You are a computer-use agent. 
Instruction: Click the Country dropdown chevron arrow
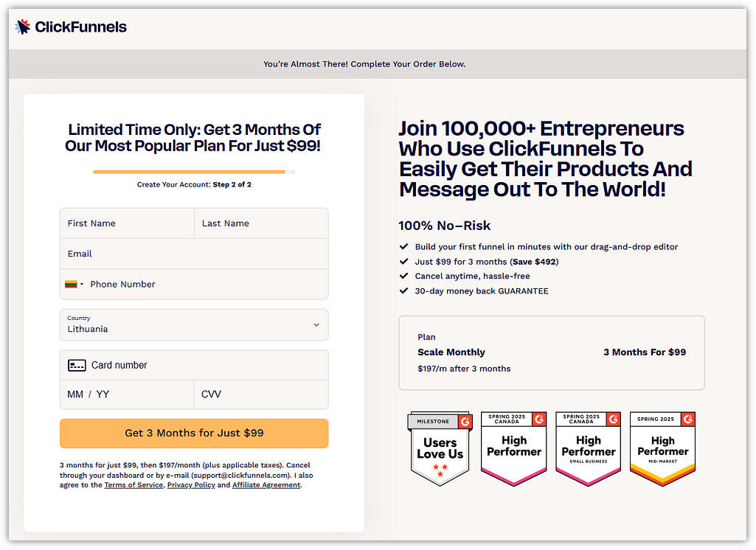[316, 325]
